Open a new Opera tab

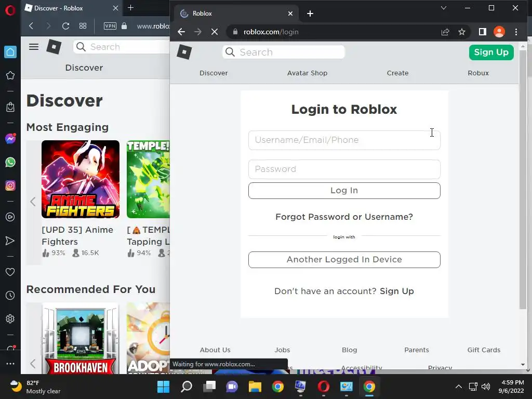pos(130,7)
